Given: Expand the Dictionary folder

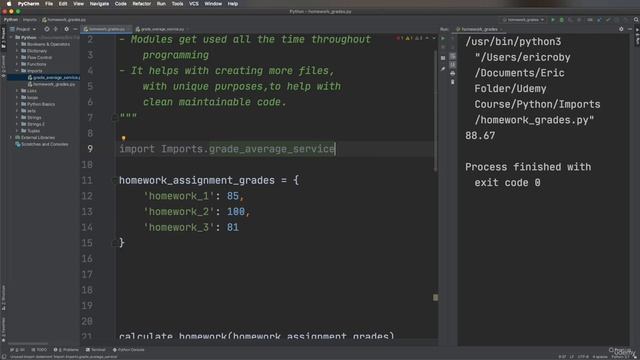Looking at the screenshot, I should coord(17,51).
